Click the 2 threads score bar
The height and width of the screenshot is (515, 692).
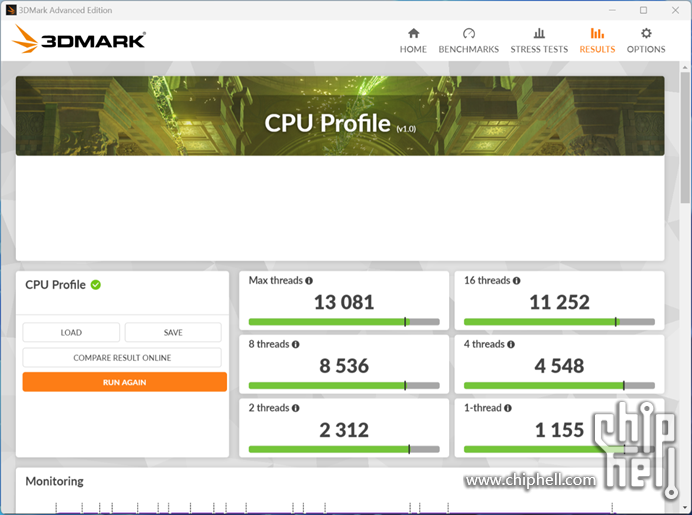tap(344, 449)
